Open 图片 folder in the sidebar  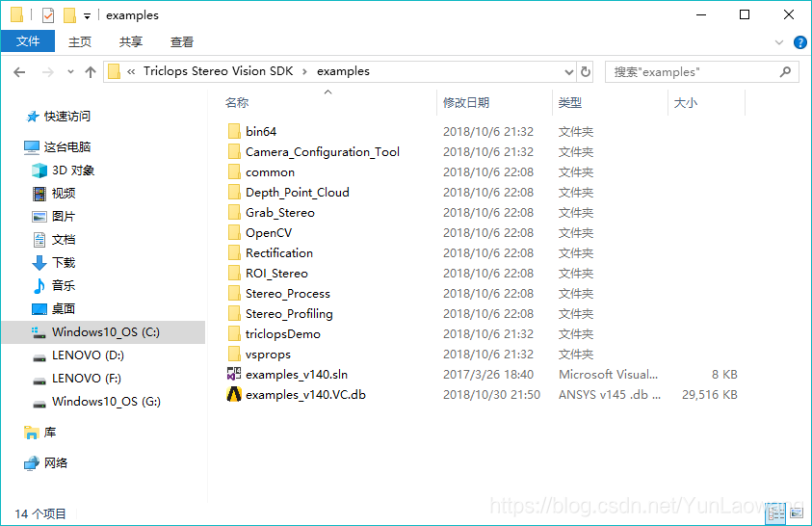64,216
